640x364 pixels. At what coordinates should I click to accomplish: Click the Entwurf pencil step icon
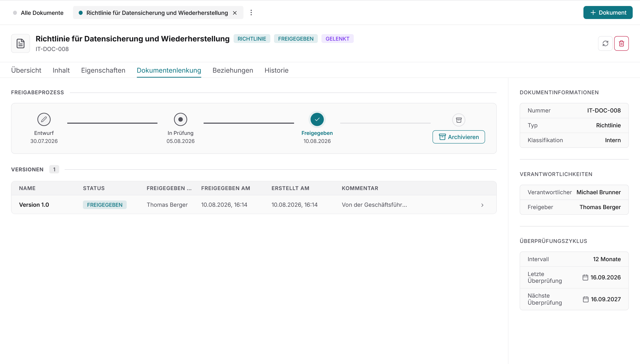(x=44, y=120)
